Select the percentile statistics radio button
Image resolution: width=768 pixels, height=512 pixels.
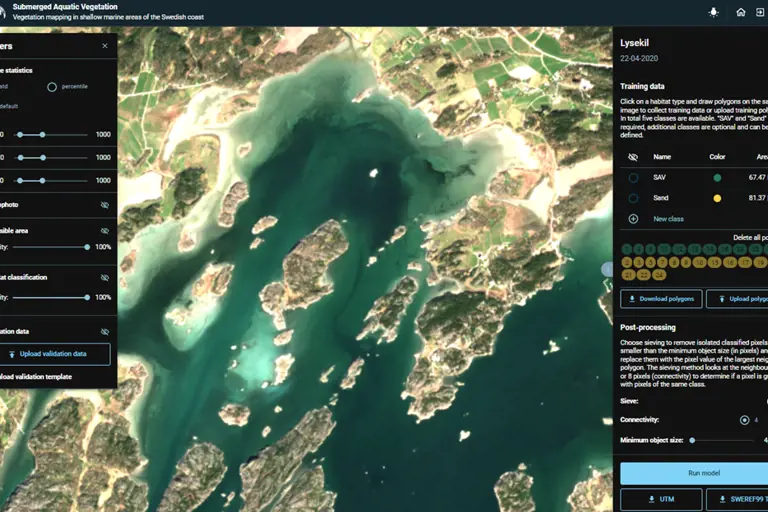pyautogui.click(x=52, y=87)
